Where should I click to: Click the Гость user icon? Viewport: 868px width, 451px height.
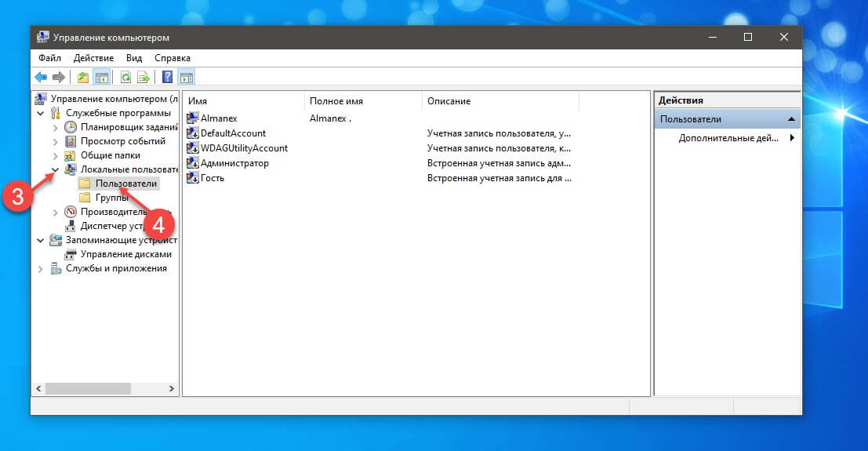point(193,178)
